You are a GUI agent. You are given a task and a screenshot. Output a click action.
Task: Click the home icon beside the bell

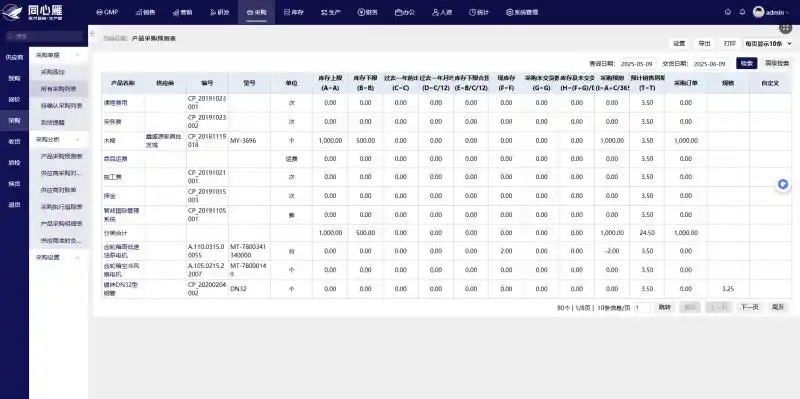click(728, 12)
